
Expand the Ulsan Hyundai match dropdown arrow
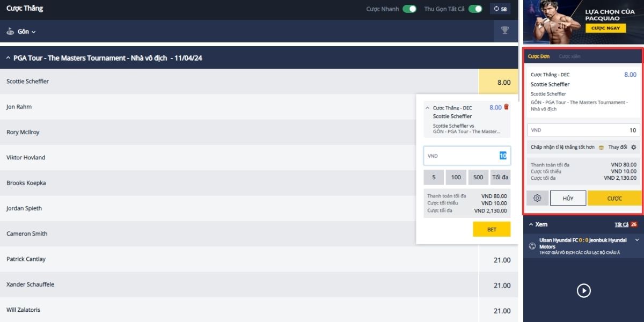pyautogui.click(x=637, y=240)
